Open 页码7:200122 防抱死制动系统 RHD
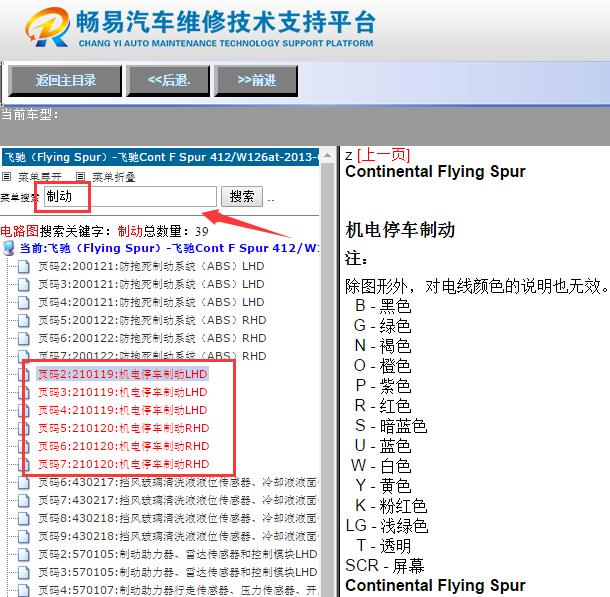610x597 pixels. pos(152,356)
